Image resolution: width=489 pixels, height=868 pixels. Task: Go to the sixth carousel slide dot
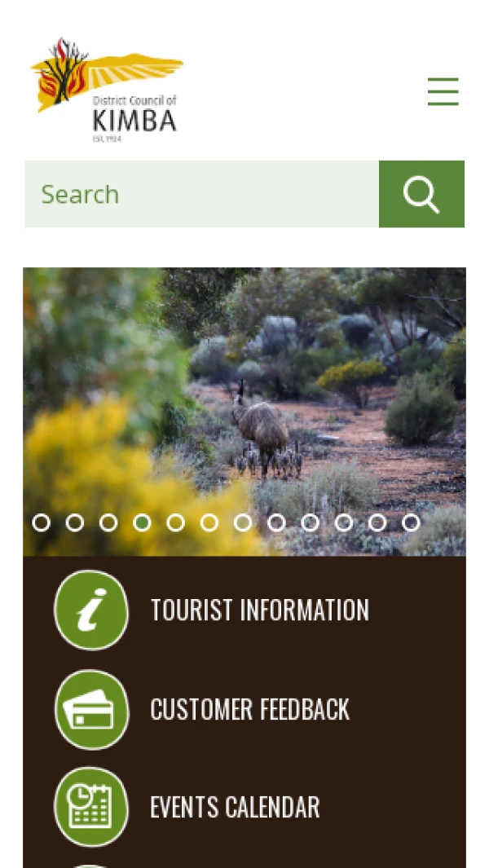tap(209, 522)
